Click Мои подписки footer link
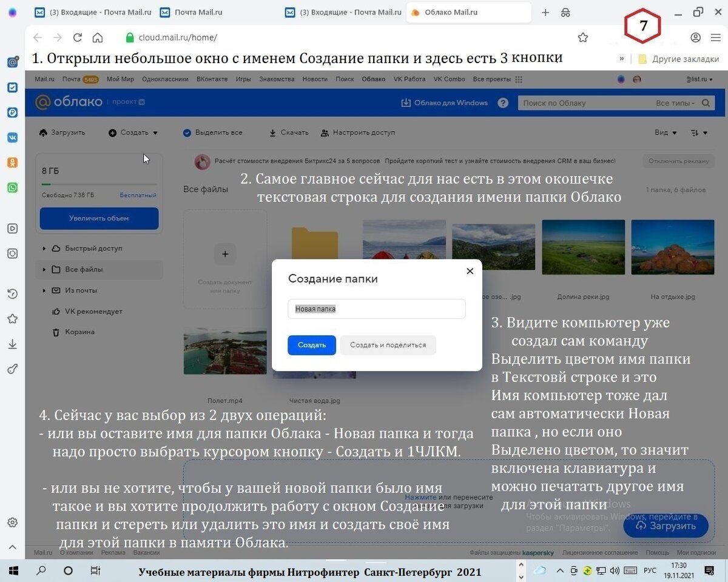728x582 pixels. pos(696,553)
